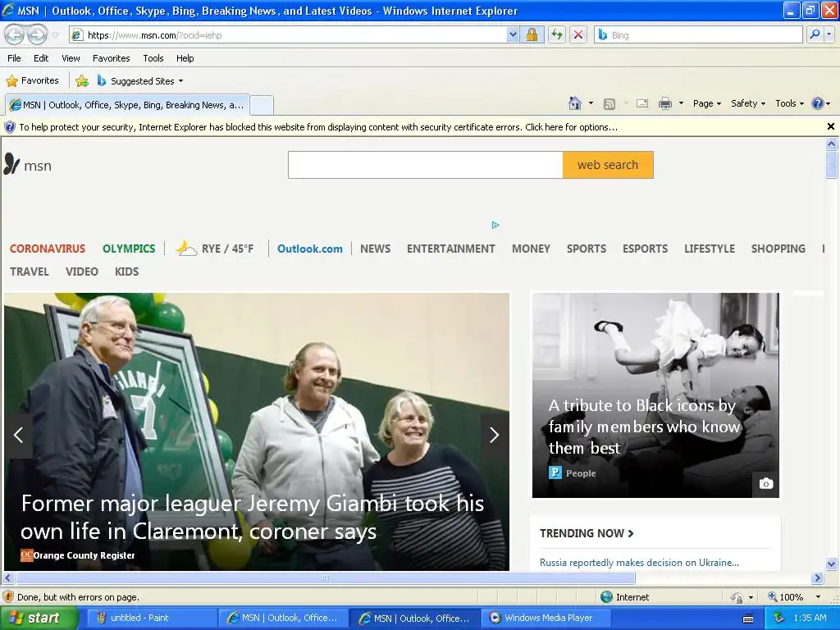Click the status bar error warning icon
Viewport: 840px width, 630px height.
coord(8,596)
